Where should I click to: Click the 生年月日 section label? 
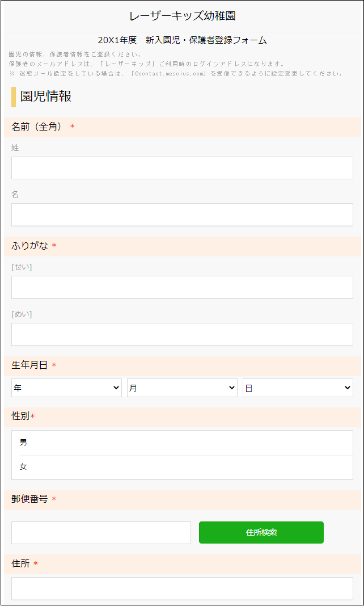click(29, 365)
